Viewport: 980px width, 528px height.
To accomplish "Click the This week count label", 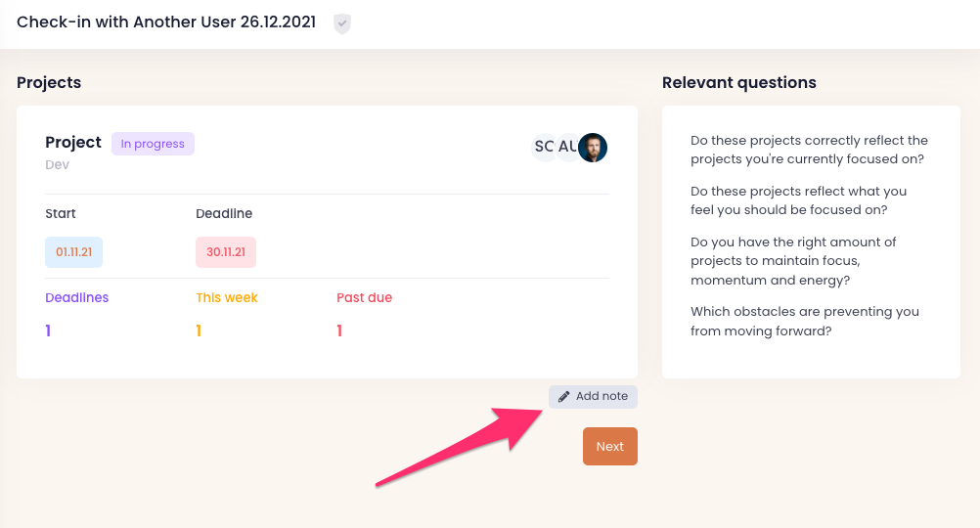I will (227, 297).
